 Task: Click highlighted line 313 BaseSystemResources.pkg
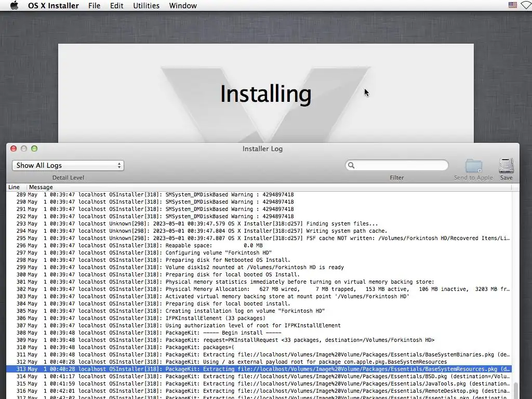259,369
